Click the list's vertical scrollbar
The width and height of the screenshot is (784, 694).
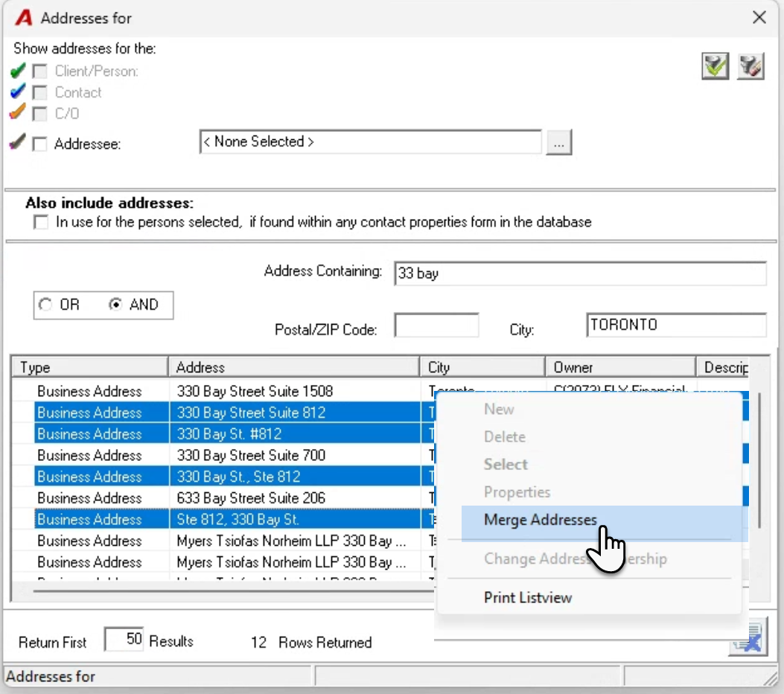(759, 460)
